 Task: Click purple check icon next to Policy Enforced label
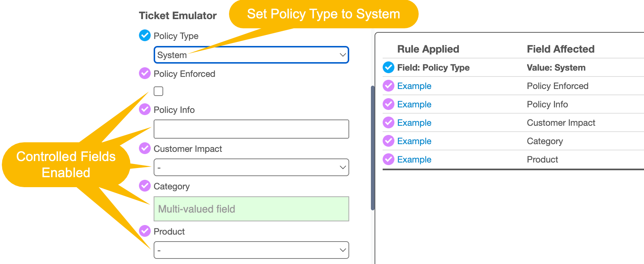145,74
